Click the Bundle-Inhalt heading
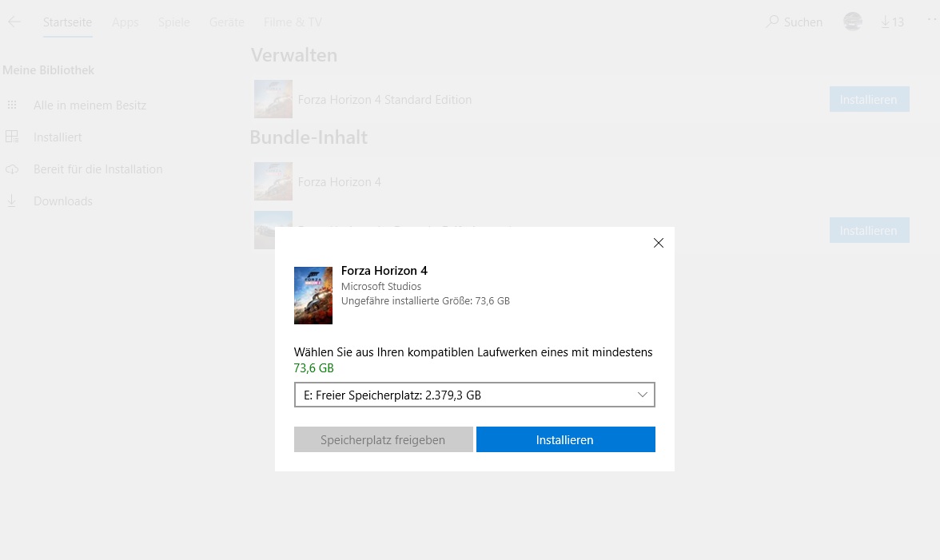Screen dimensions: 940x560 click(x=309, y=137)
